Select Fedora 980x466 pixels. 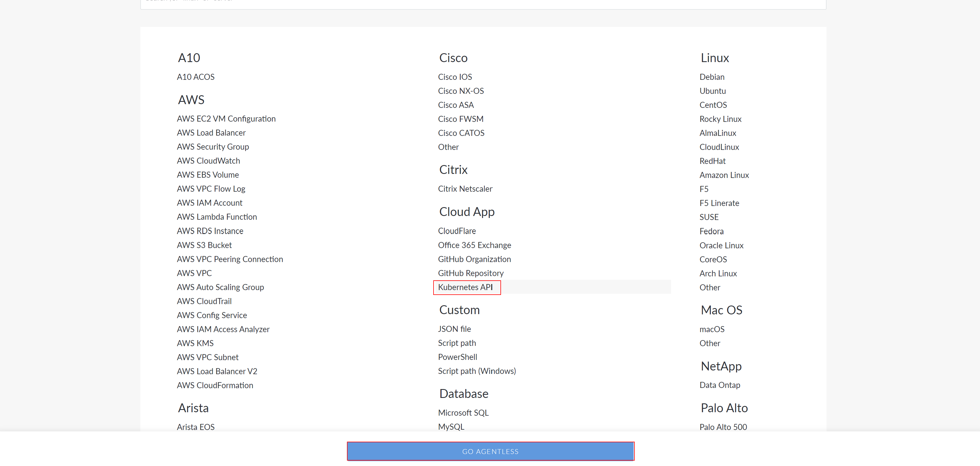(711, 231)
